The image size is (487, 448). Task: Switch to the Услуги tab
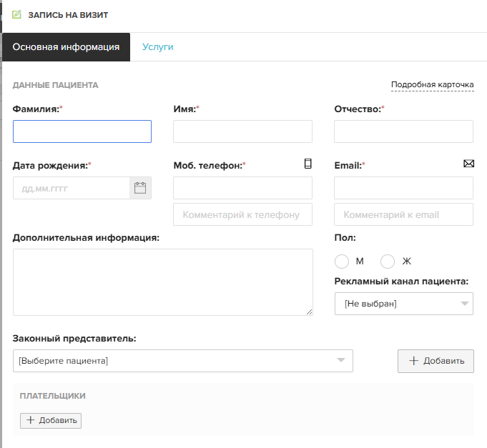coord(158,47)
